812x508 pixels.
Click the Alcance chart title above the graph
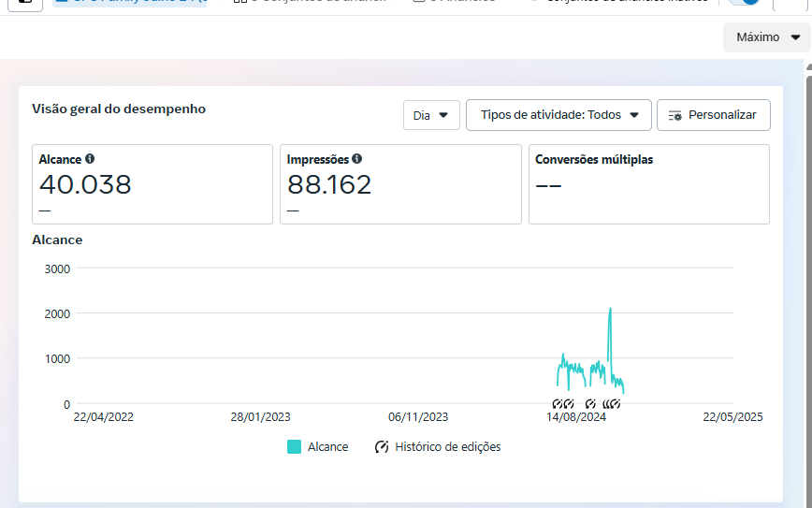pyautogui.click(x=57, y=240)
